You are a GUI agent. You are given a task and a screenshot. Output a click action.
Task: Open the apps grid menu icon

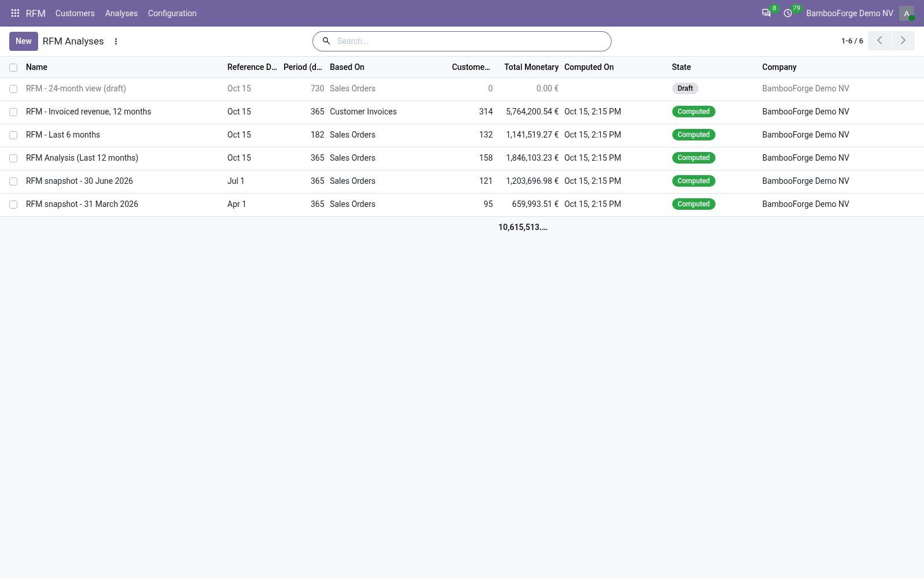point(15,13)
